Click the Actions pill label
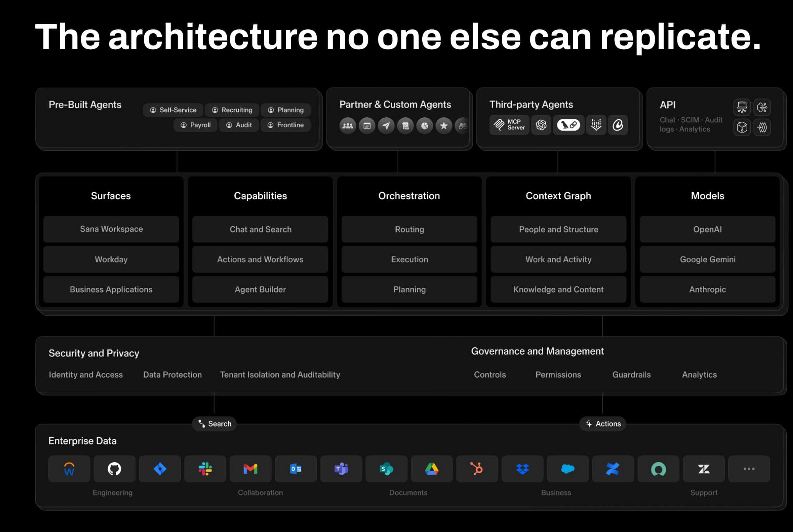 603,424
